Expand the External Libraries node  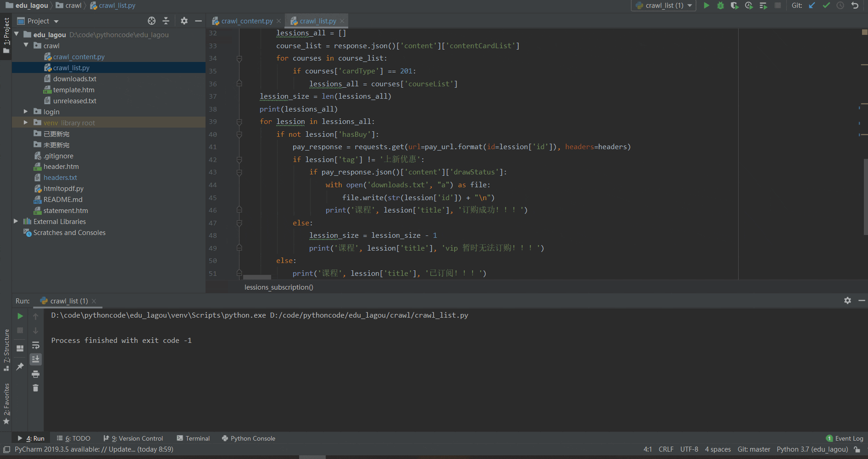click(x=16, y=221)
